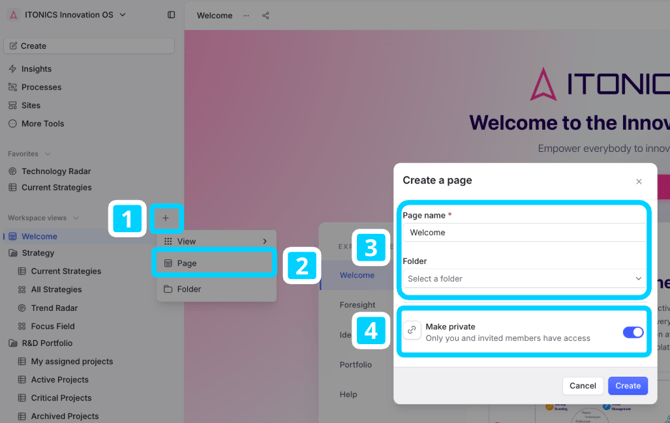Open Sites from the sidebar
The image size is (670, 423).
coord(31,106)
